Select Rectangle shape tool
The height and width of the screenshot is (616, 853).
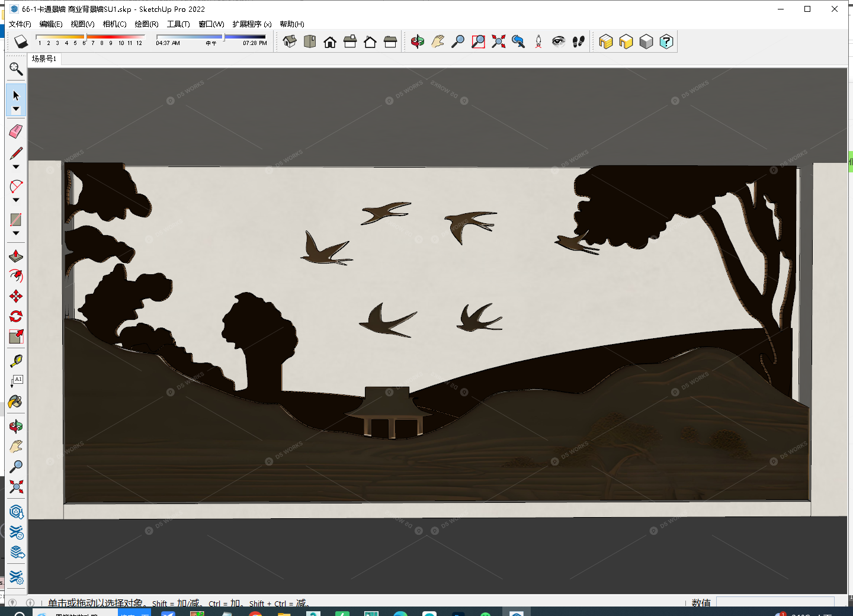pyautogui.click(x=16, y=220)
